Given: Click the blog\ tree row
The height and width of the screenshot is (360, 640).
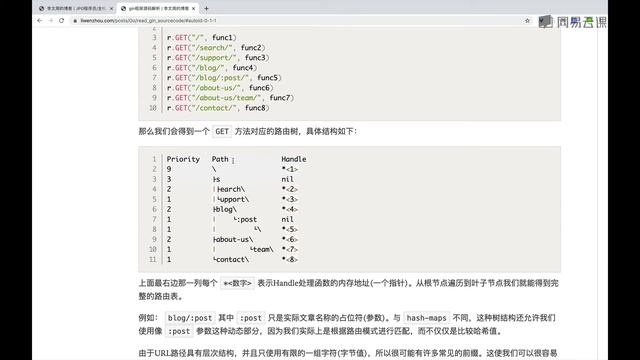Looking at the screenshot, I should tap(224, 209).
